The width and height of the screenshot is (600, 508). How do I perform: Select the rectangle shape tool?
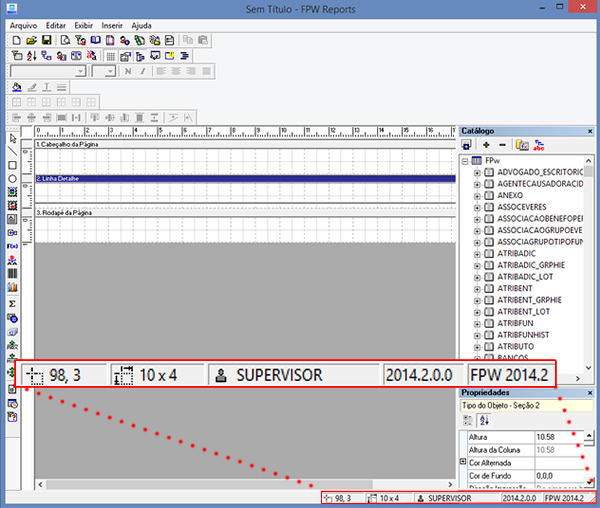(x=12, y=165)
